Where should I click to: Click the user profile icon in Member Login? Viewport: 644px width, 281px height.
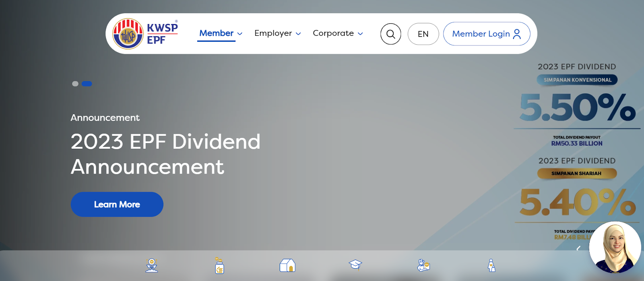coord(517,34)
